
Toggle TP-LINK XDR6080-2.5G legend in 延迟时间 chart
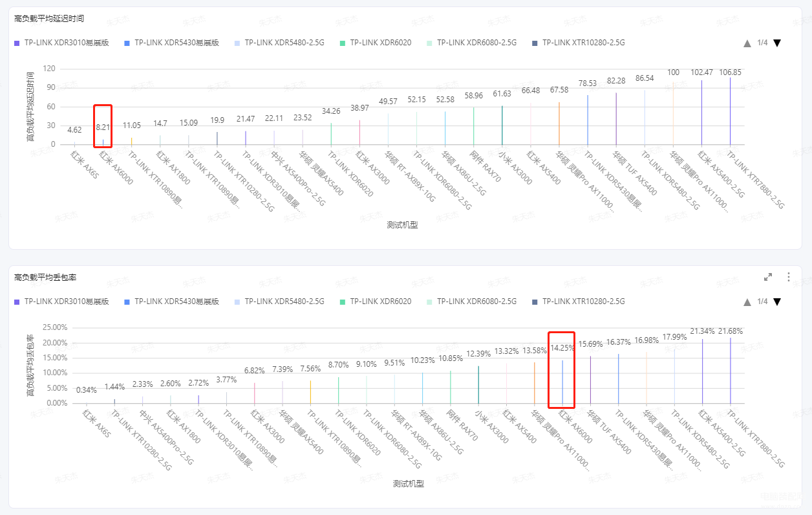click(472, 43)
